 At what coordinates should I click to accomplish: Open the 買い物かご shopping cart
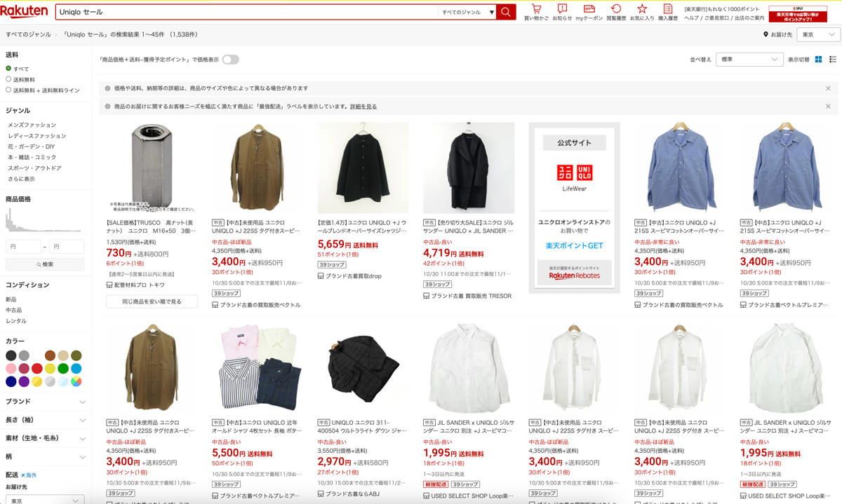click(x=536, y=12)
